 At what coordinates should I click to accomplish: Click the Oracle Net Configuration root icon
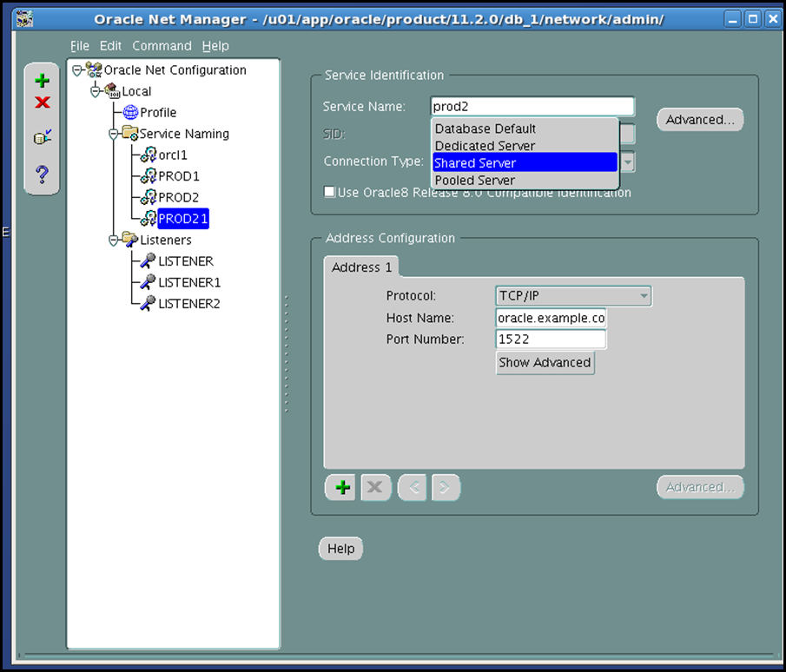pos(94,69)
